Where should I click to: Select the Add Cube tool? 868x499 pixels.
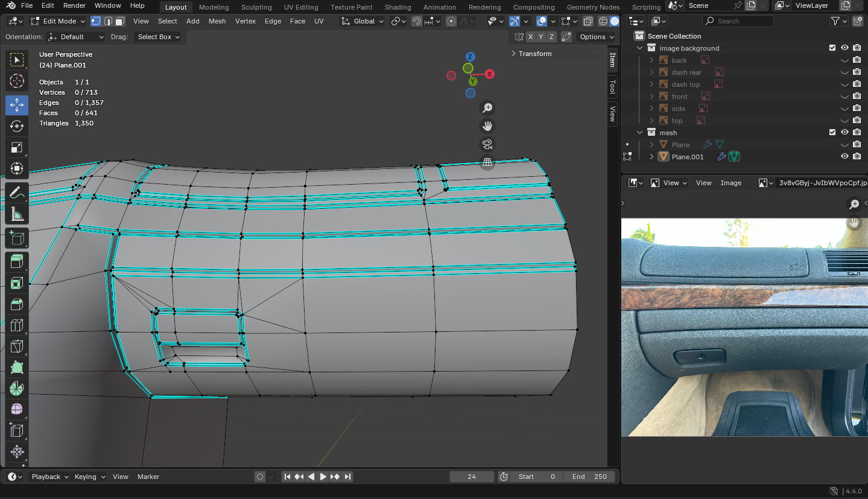point(17,238)
